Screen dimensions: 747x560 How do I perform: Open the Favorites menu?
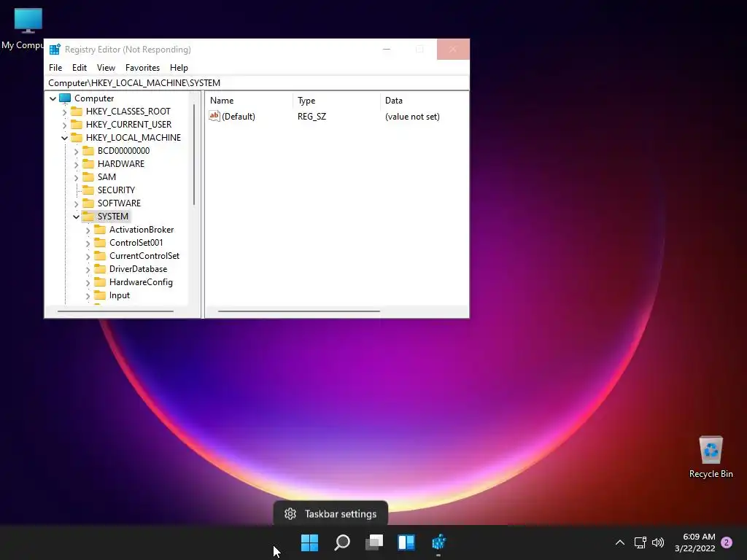tap(142, 68)
